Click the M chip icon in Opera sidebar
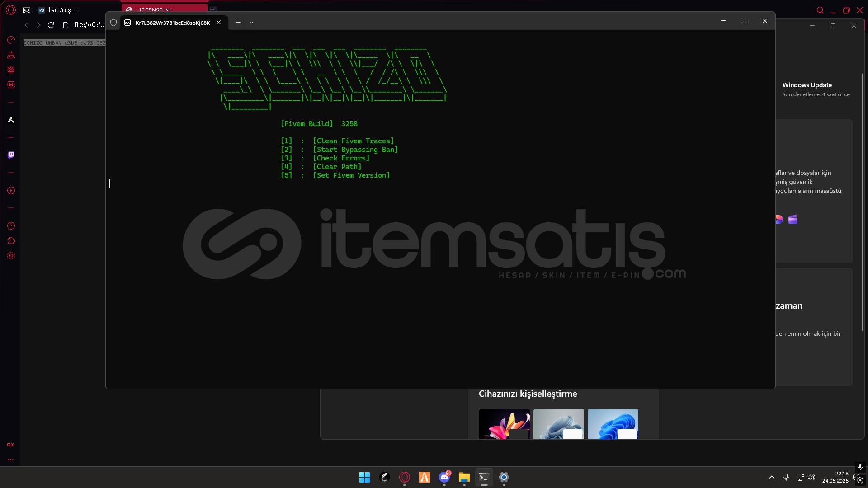Image resolution: width=868 pixels, height=488 pixels. (11, 84)
